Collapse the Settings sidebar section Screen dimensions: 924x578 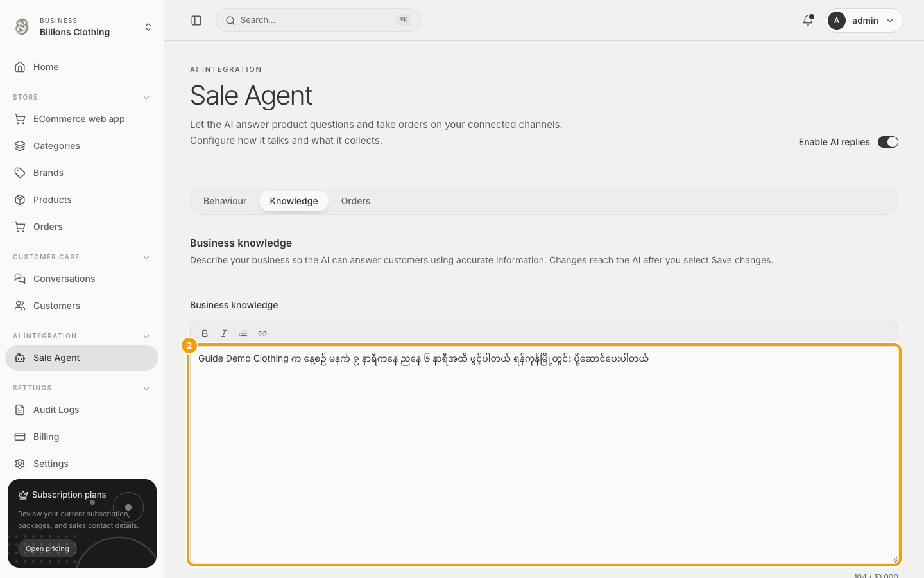pyautogui.click(x=146, y=389)
